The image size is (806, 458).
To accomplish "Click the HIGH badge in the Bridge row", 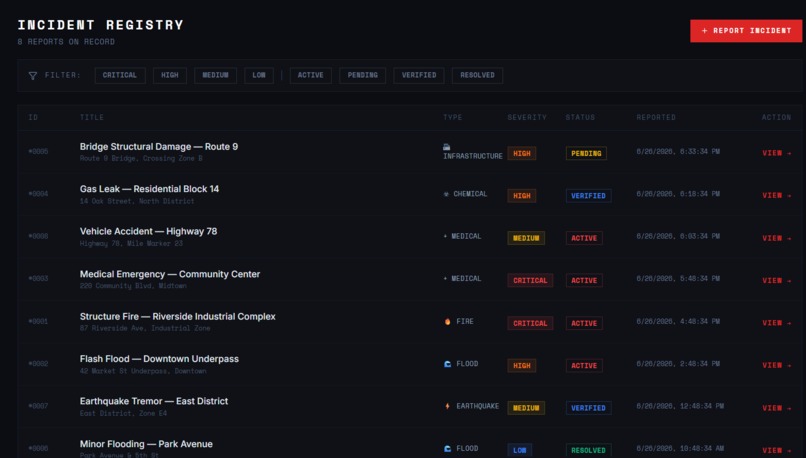I will click(x=521, y=153).
